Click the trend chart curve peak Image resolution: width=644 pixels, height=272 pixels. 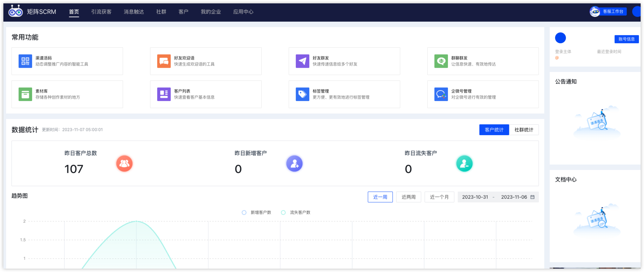136,221
